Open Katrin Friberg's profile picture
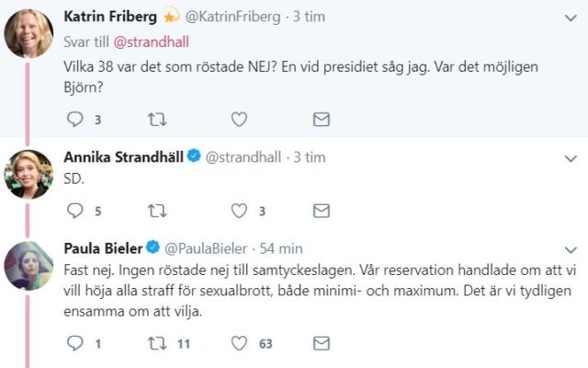This screenshot has width=588, height=368. [x=28, y=34]
